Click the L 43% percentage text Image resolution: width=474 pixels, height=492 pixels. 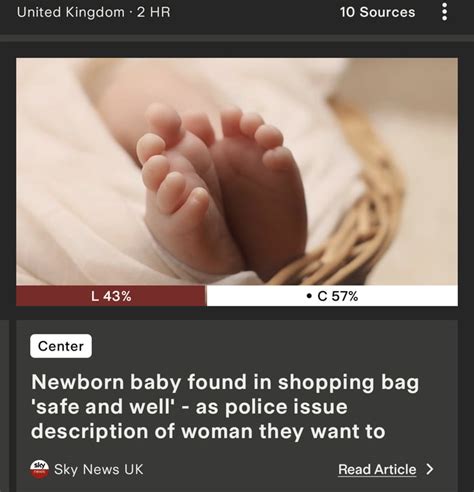111,296
